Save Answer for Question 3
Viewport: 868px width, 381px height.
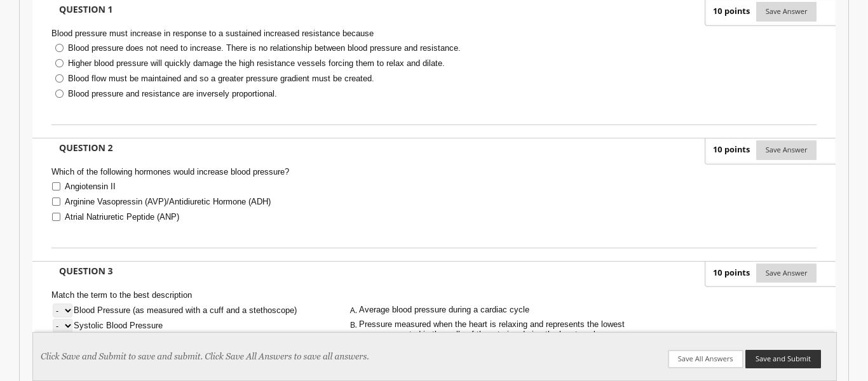pos(786,273)
